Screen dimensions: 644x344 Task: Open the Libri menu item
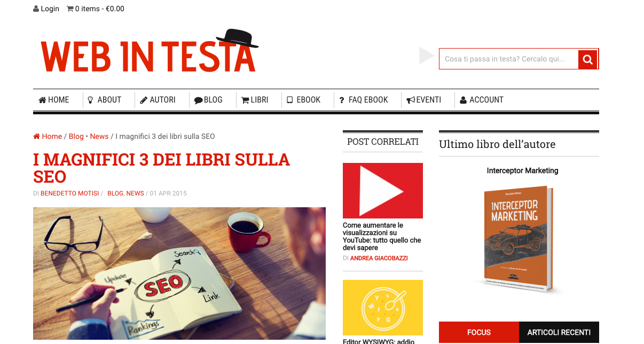pyautogui.click(x=255, y=100)
